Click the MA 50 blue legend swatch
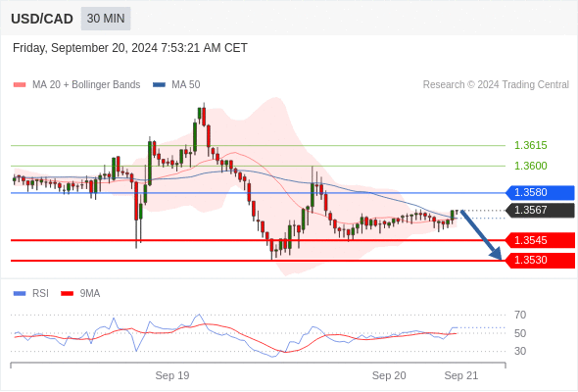The image size is (578, 392). [x=159, y=85]
